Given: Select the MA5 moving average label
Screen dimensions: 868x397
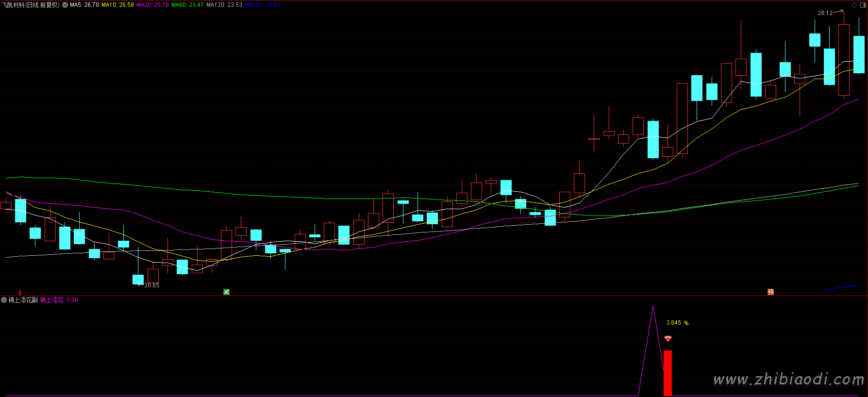Looking at the screenshot, I should pos(84,5).
